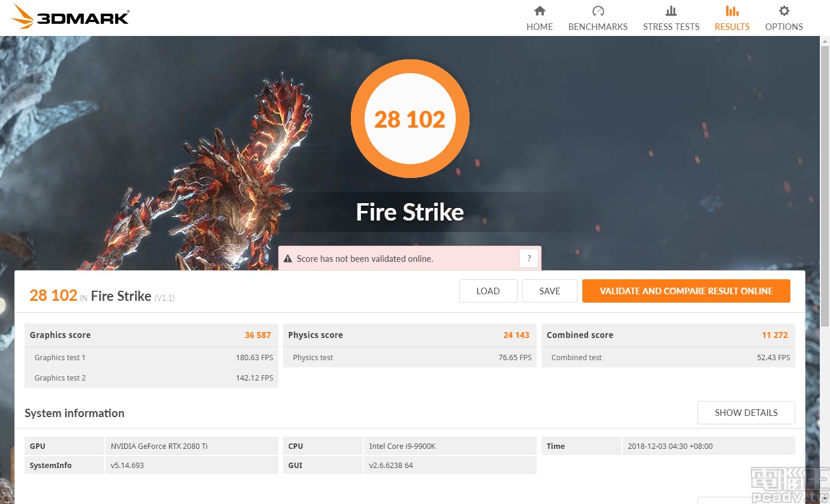Click the question mark help button

click(x=529, y=259)
